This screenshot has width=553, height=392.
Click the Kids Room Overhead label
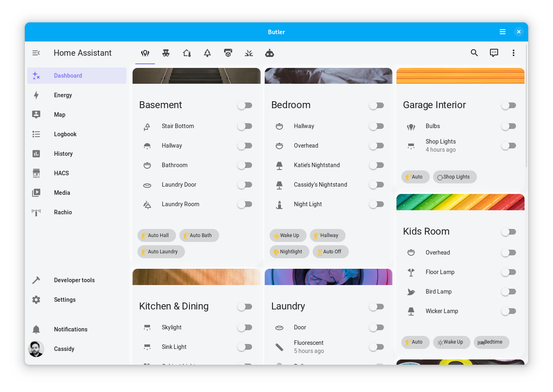click(x=438, y=253)
